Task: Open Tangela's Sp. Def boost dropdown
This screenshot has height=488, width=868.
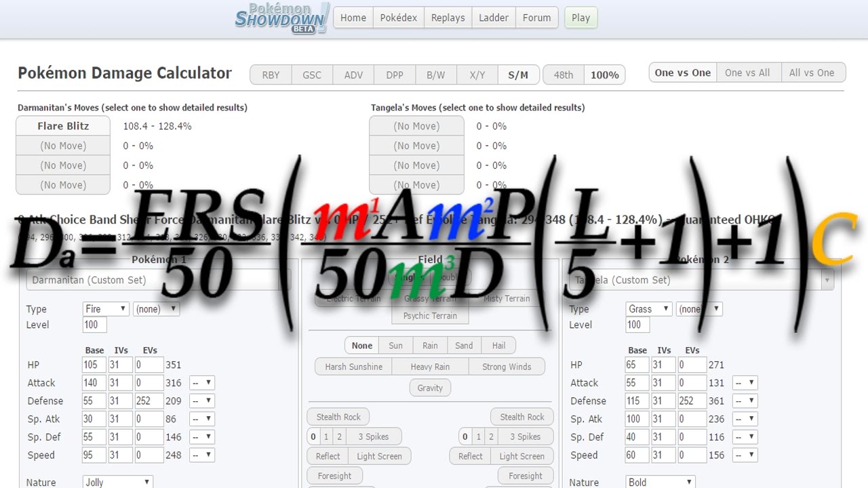Action: pyautogui.click(x=745, y=437)
